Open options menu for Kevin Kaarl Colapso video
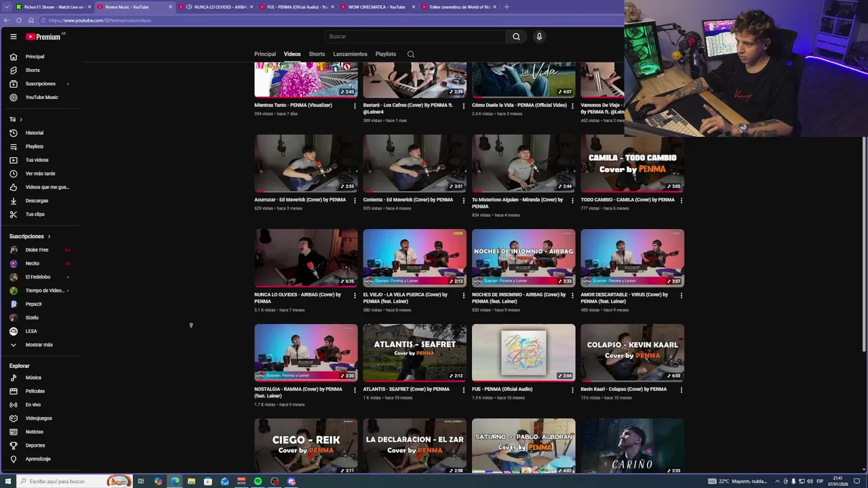The height and width of the screenshot is (488, 868). (x=681, y=390)
